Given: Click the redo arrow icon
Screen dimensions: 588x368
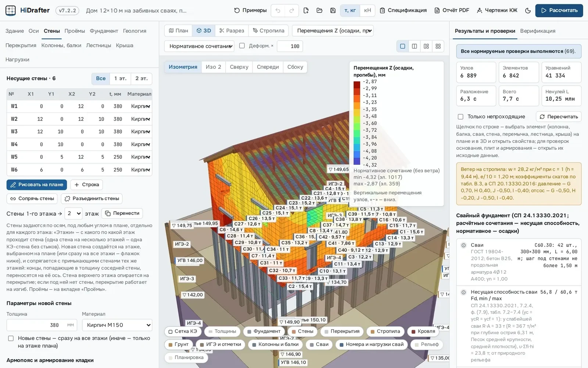Looking at the screenshot, I should 291,10.
